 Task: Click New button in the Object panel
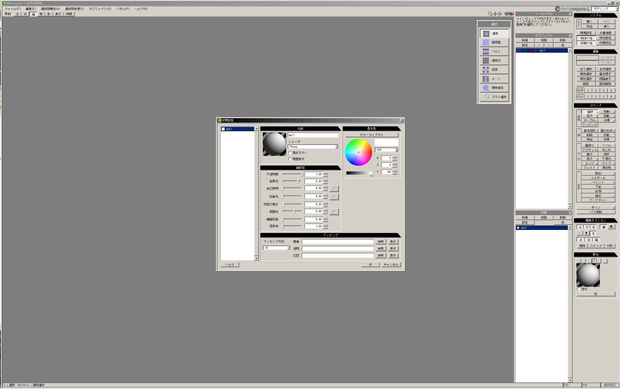[525, 40]
